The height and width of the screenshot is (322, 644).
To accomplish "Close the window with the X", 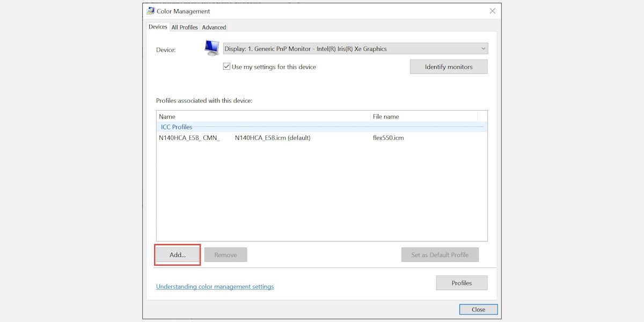I will click(492, 11).
